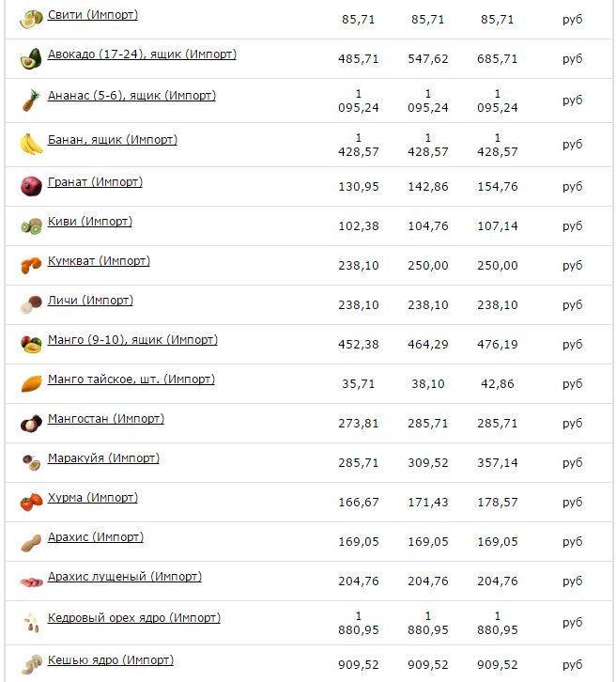Click the pomegranate product icon
This screenshot has width=616, height=682.
click(31, 186)
